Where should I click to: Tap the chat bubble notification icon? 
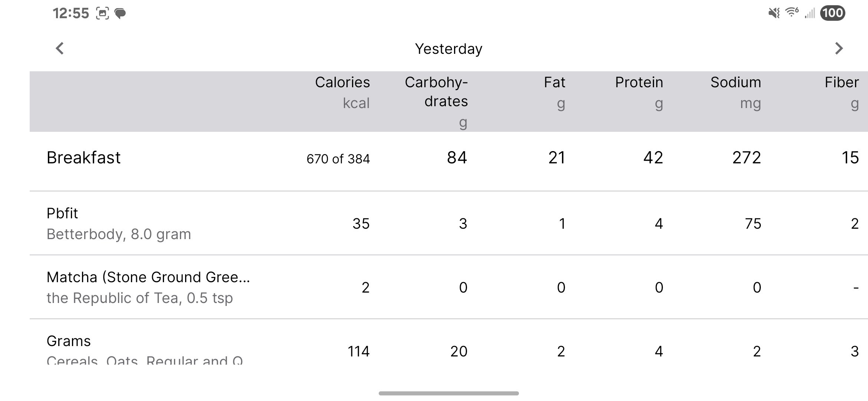[120, 14]
